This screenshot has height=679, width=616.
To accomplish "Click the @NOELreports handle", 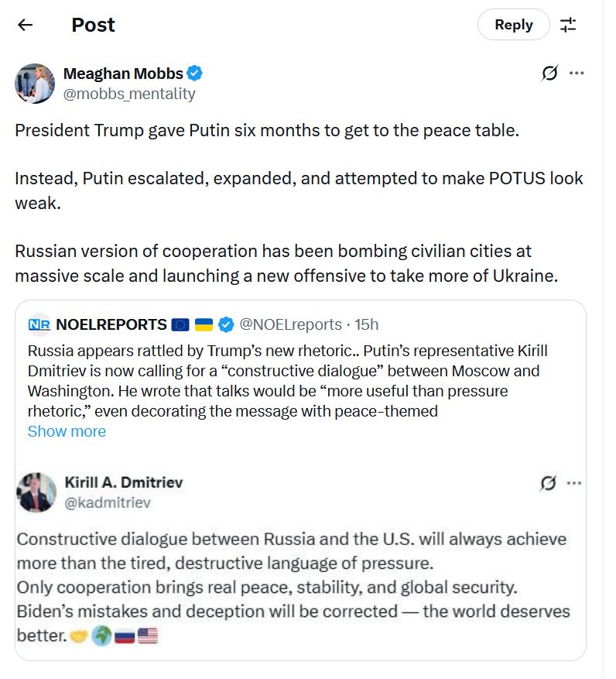I will pyautogui.click(x=290, y=324).
